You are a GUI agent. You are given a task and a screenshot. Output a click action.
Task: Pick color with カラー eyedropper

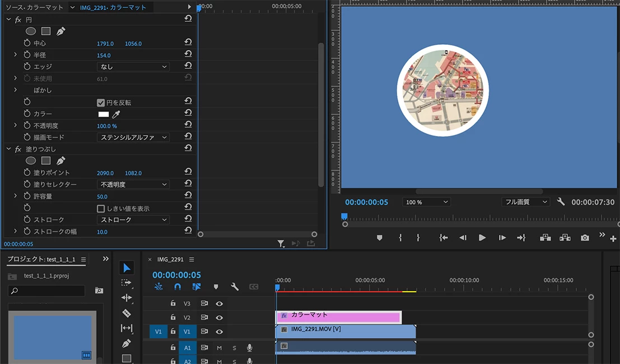(x=116, y=114)
